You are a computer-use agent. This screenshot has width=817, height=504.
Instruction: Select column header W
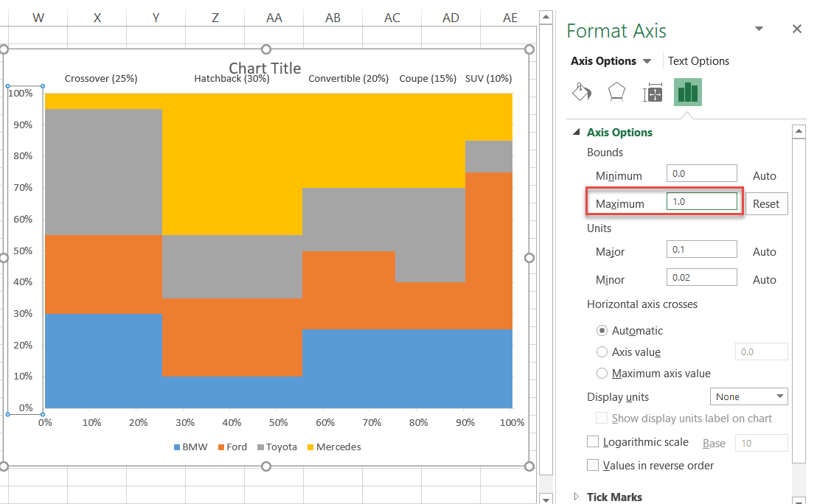pyautogui.click(x=38, y=18)
